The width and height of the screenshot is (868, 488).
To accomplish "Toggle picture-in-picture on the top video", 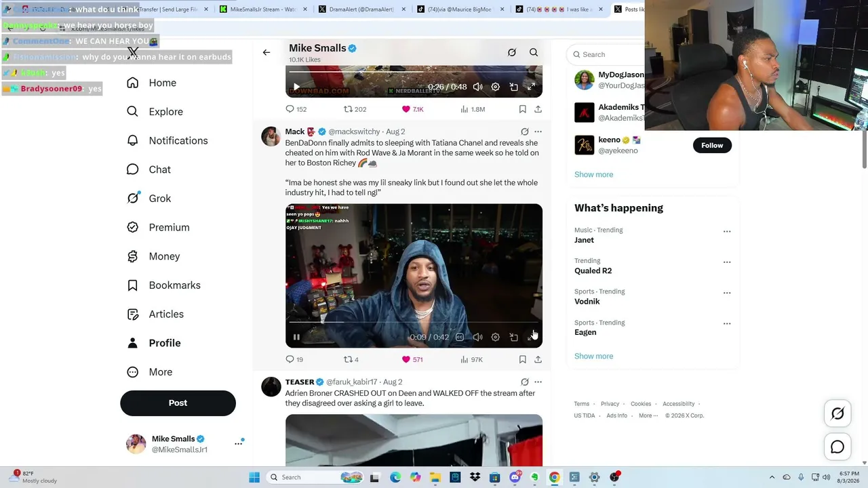I will pyautogui.click(x=513, y=87).
